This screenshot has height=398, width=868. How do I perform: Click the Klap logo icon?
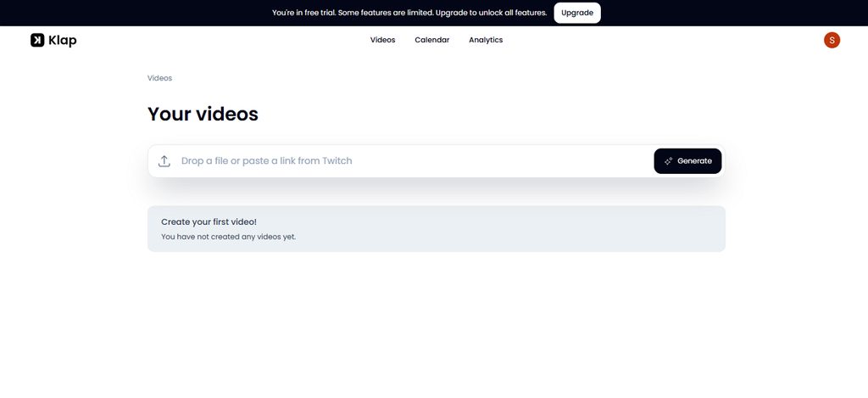point(37,40)
